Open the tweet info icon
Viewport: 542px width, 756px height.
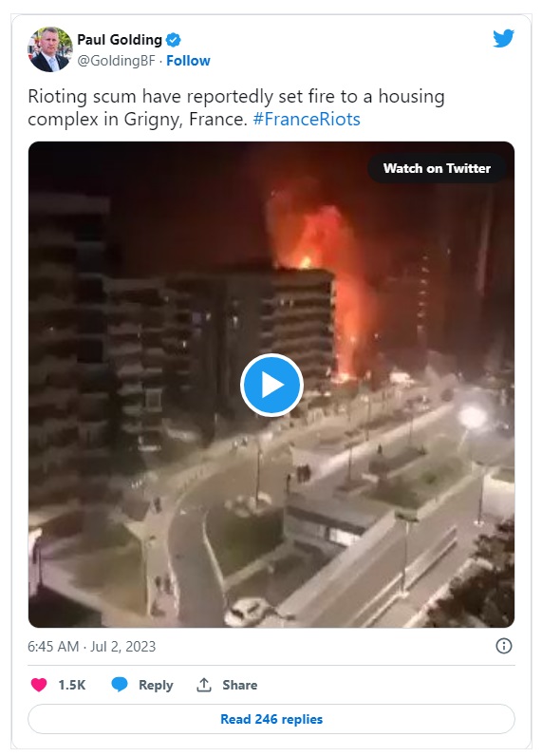(503, 646)
